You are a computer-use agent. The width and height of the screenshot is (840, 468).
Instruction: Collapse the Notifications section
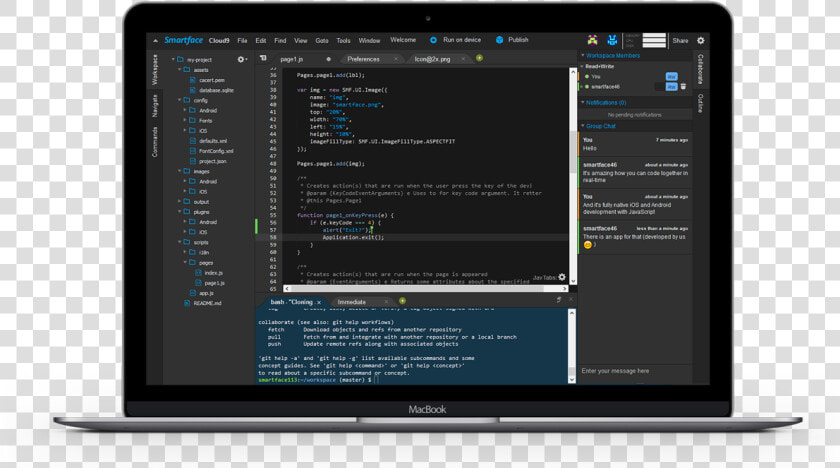pos(583,102)
